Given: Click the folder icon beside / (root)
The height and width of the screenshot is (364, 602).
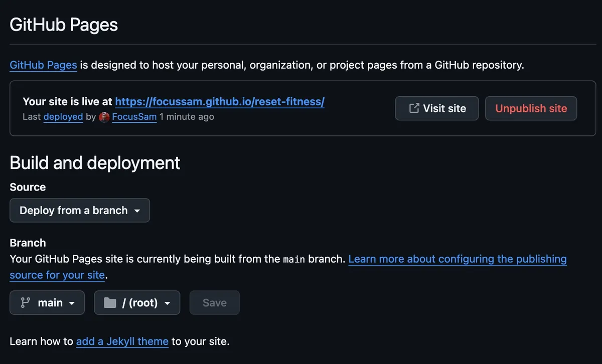Looking at the screenshot, I should (x=109, y=303).
